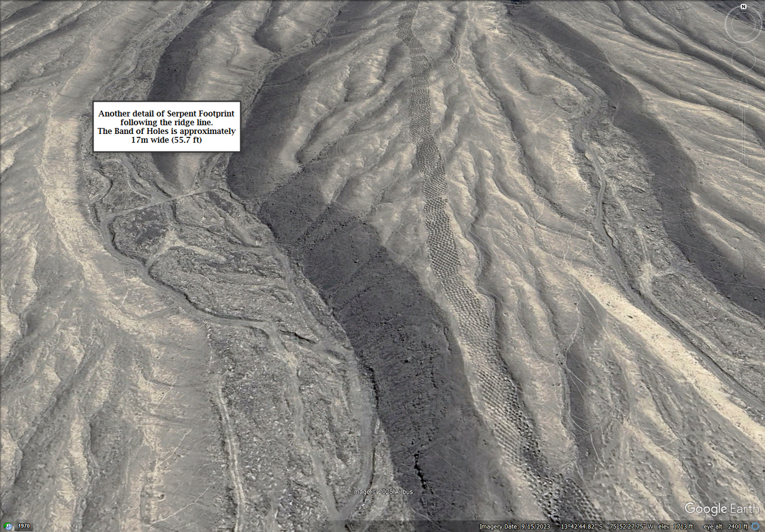Click the eye alt 2400 ft readout

pyautogui.click(x=726, y=527)
